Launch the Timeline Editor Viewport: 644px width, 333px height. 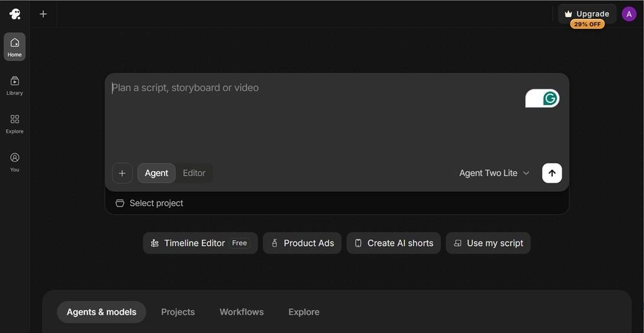pyautogui.click(x=201, y=243)
